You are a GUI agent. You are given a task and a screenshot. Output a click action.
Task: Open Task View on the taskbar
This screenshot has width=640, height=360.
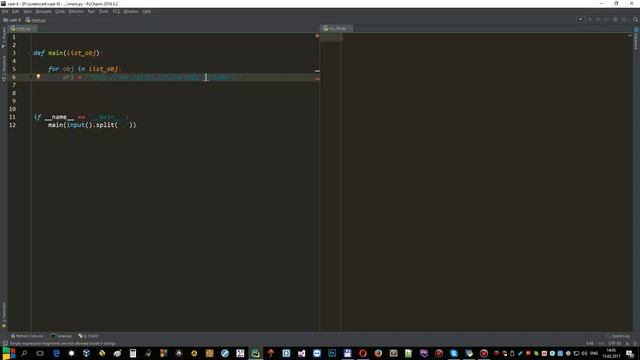point(40,353)
